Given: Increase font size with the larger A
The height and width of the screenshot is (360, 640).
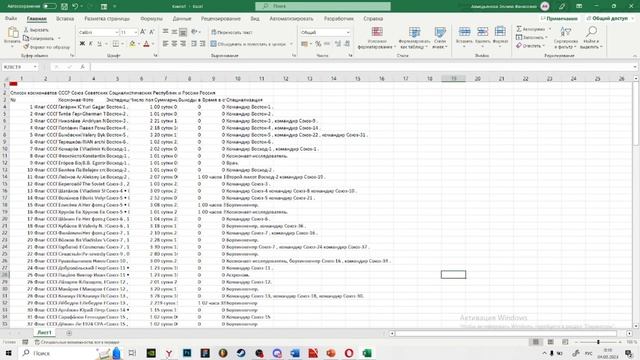Looking at the screenshot, I should tap(143, 32).
